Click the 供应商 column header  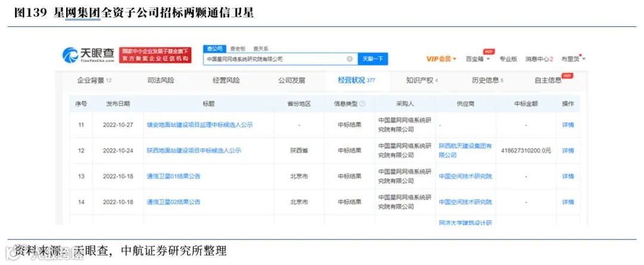tap(465, 104)
